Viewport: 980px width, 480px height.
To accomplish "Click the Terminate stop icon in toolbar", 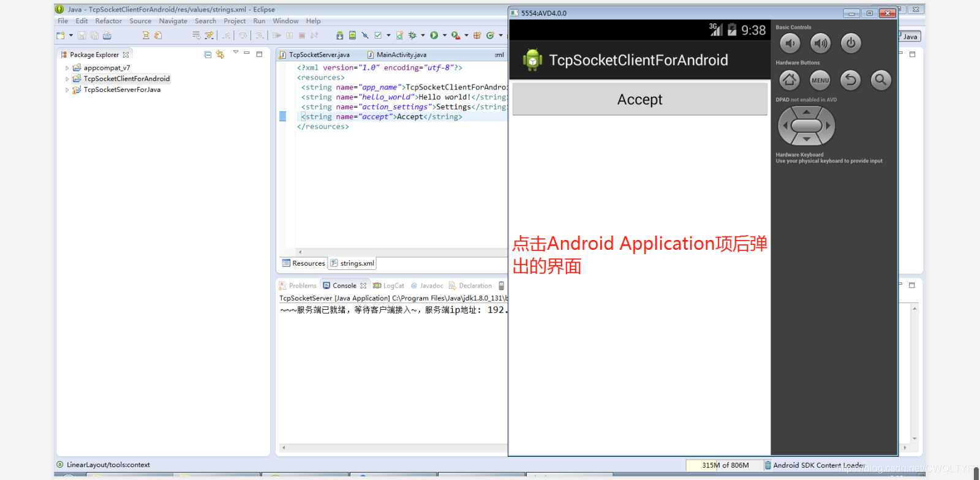I will [302, 36].
